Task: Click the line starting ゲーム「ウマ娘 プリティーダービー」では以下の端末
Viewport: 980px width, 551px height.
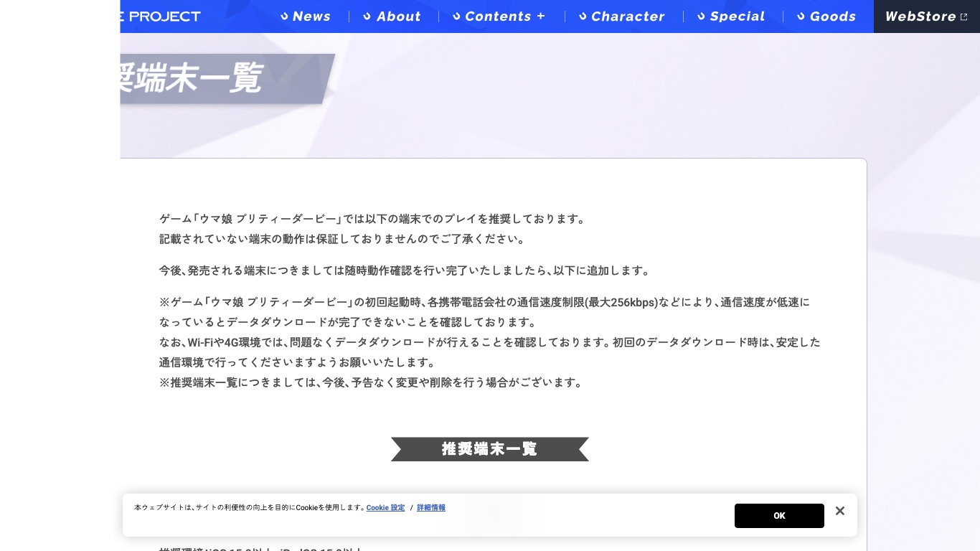Action: (x=373, y=219)
